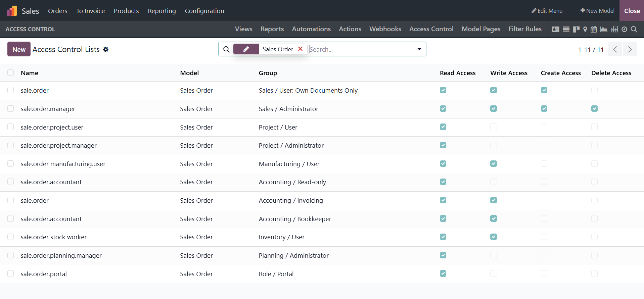Open the Activity clock view icon
The height and width of the screenshot is (299, 644).
(624, 29)
